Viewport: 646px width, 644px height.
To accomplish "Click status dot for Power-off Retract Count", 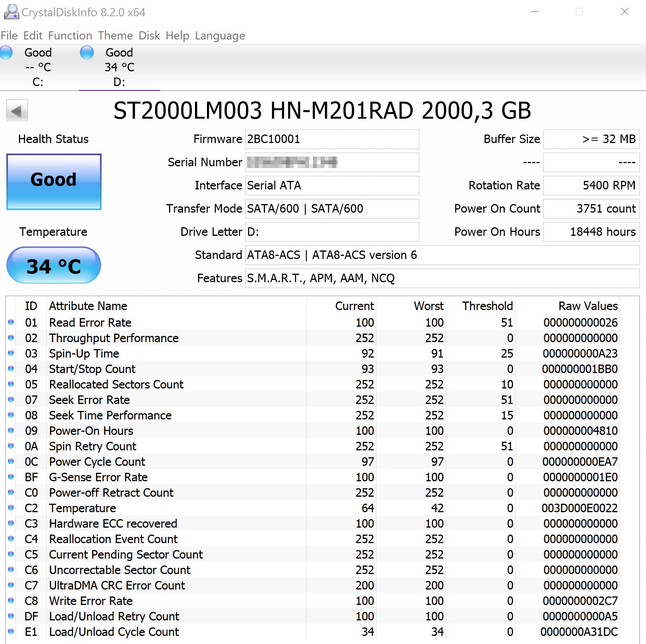I will [x=11, y=492].
